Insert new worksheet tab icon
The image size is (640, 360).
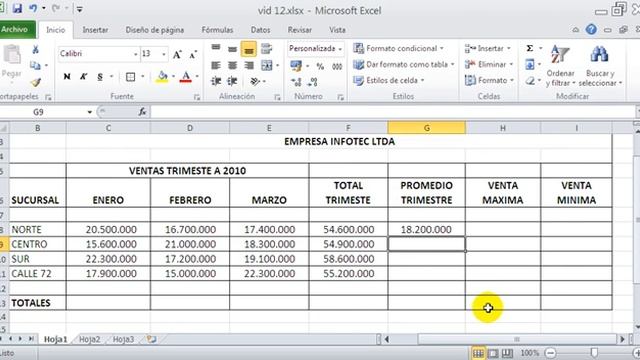pos(152,339)
